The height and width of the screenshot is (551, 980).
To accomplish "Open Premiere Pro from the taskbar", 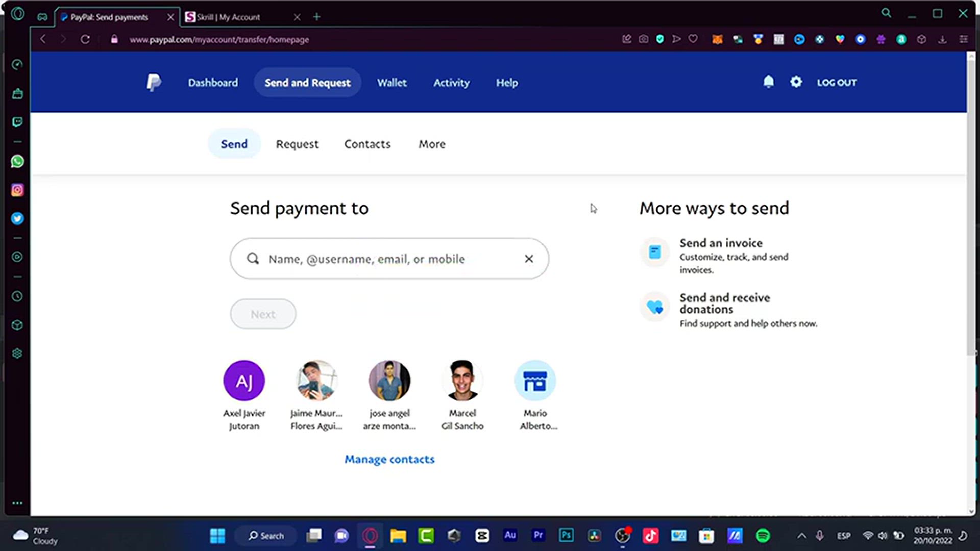I will click(538, 535).
